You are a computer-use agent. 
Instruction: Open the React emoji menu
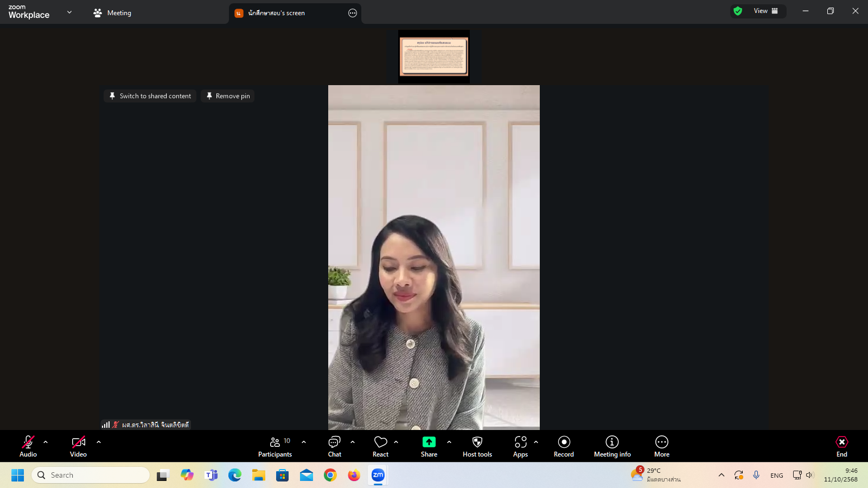coord(380,446)
